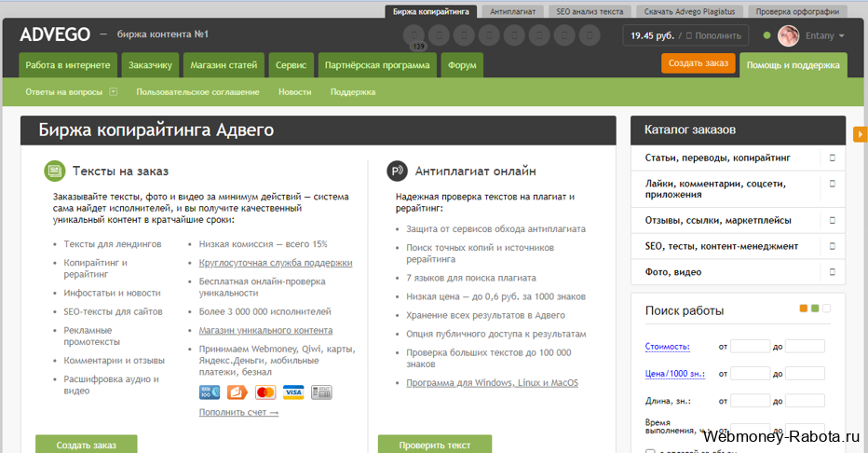
Task: Click the Entany user avatar picture
Action: 788,36
